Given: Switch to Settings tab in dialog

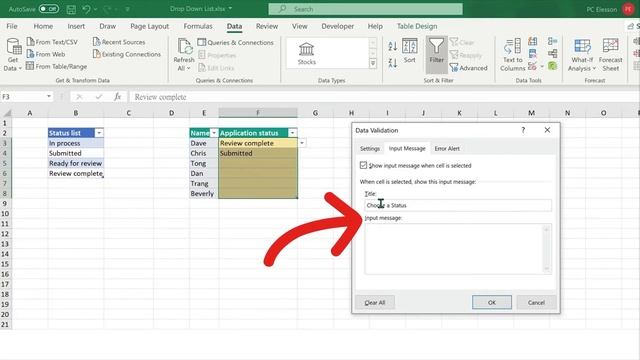Looking at the screenshot, I should click(370, 149).
